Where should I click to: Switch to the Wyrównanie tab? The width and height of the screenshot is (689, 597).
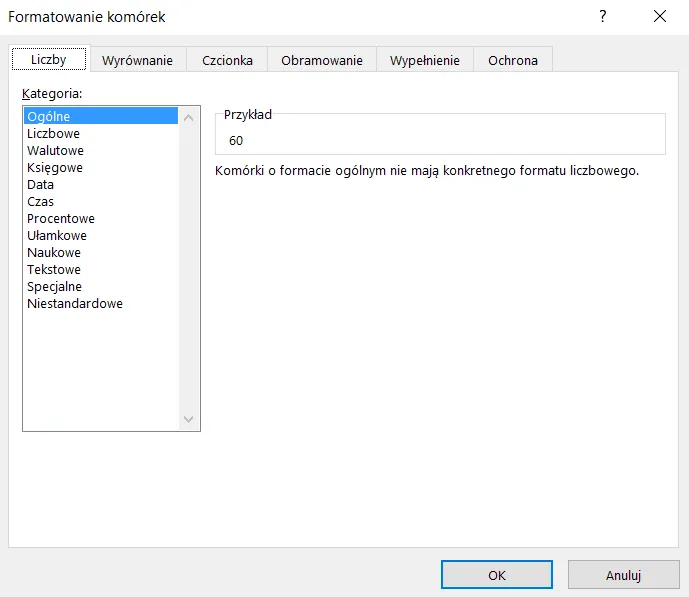pos(137,60)
